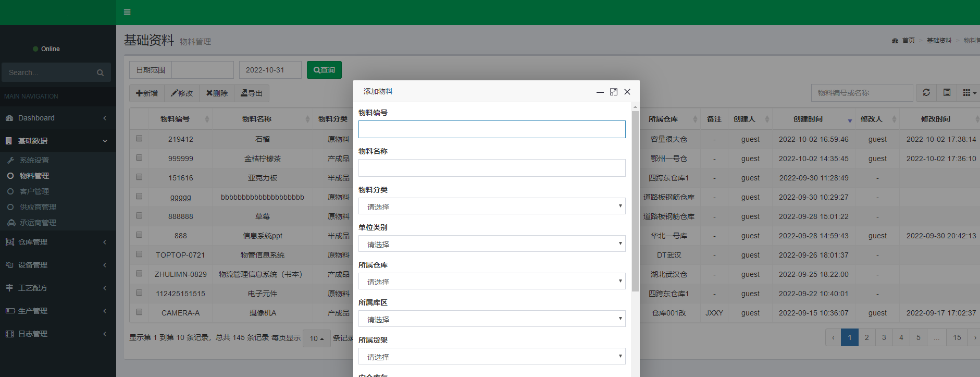Click the 查询 search button
Image resolution: width=980 pixels, height=377 pixels.
(x=324, y=70)
